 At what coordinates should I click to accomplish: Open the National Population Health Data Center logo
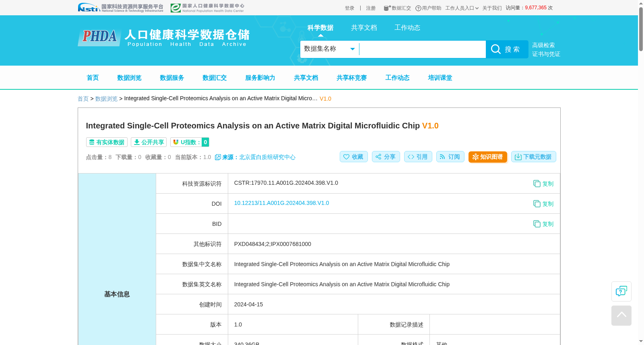pyautogui.click(x=207, y=8)
